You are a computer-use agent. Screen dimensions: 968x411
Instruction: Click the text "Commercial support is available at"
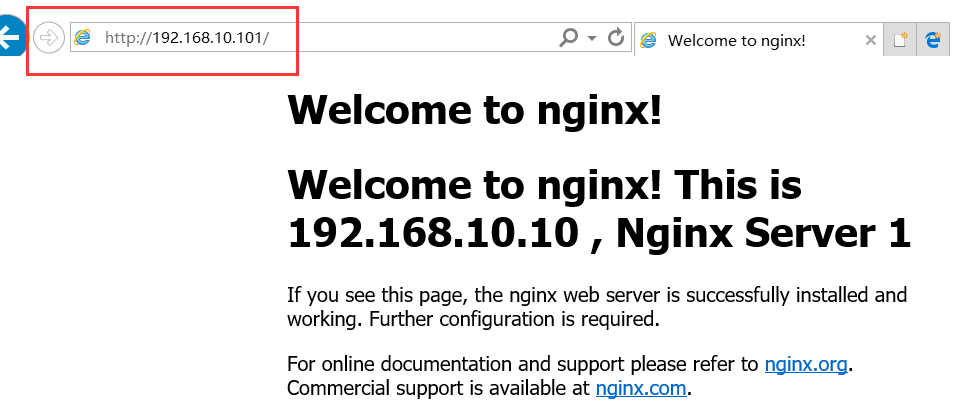(439, 388)
